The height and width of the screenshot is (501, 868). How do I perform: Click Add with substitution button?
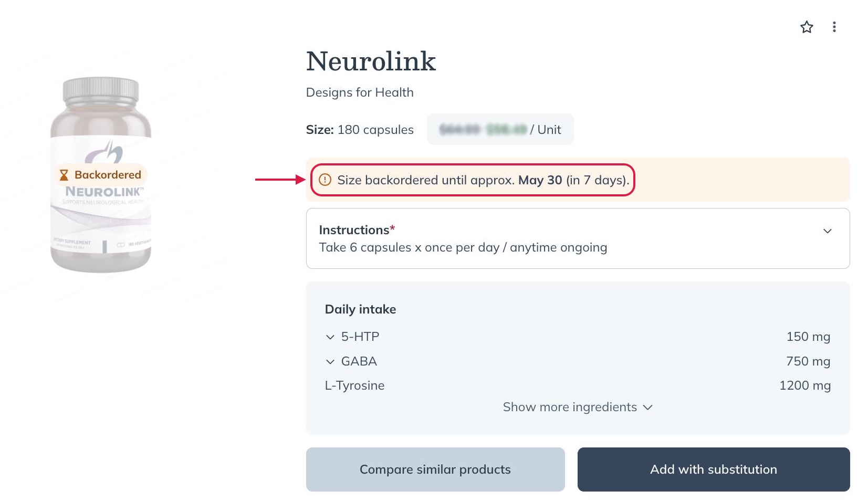click(713, 469)
